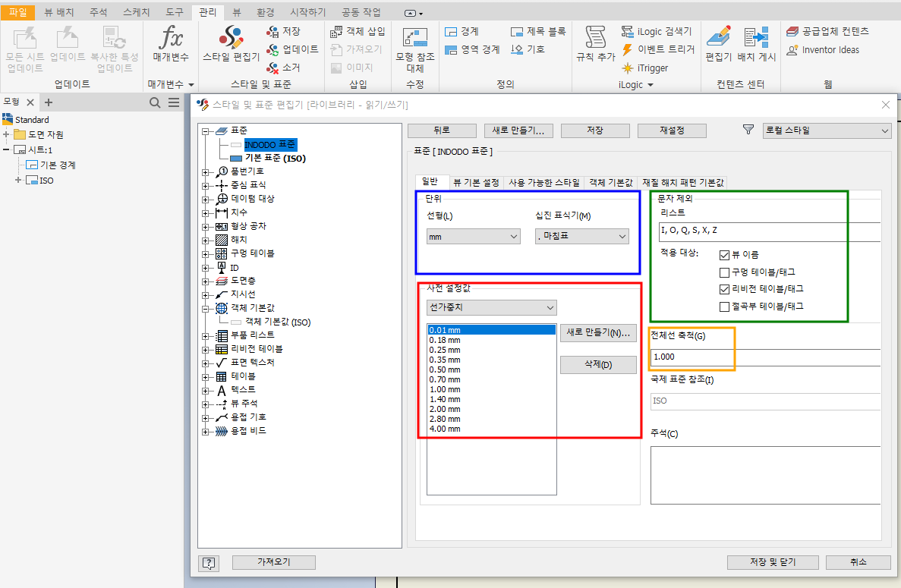Image resolution: width=901 pixels, height=588 pixels.
Task: Click the 재설정 button
Action: click(x=672, y=130)
